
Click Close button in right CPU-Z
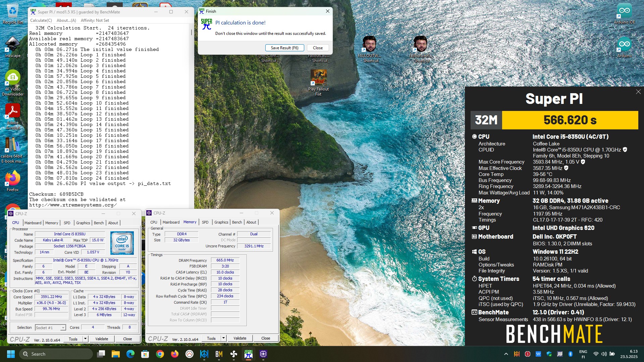[266, 338]
